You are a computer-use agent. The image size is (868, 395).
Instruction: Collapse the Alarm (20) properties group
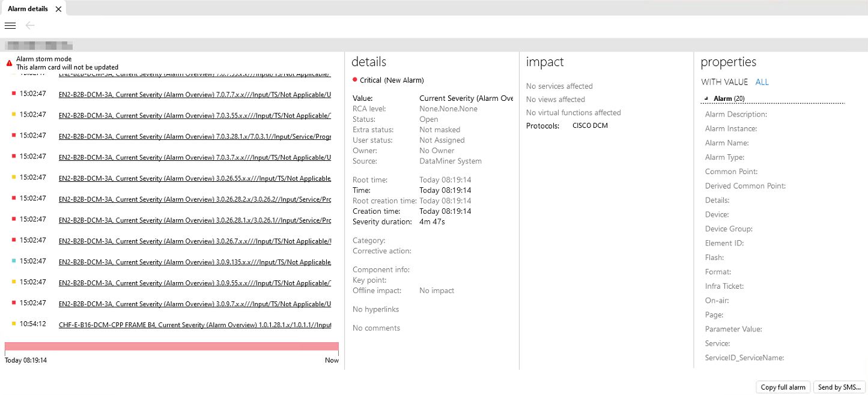[707, 98]
